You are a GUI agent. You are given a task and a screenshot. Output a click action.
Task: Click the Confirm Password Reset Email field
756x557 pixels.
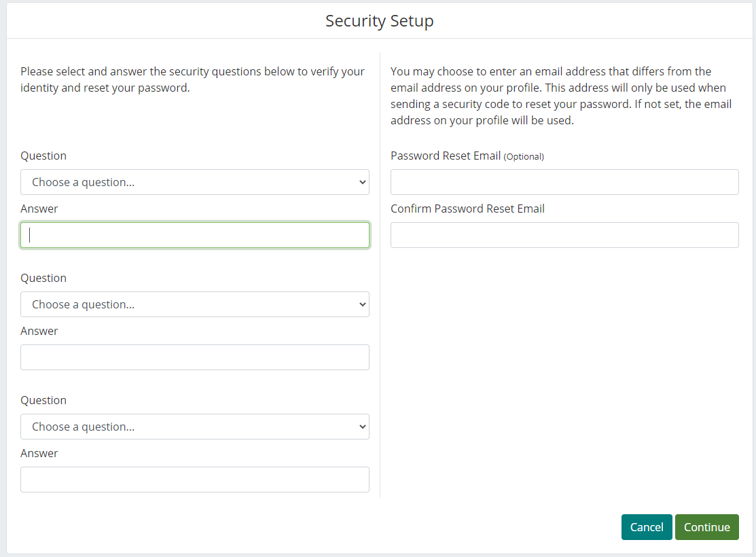[x=564, y=235]
